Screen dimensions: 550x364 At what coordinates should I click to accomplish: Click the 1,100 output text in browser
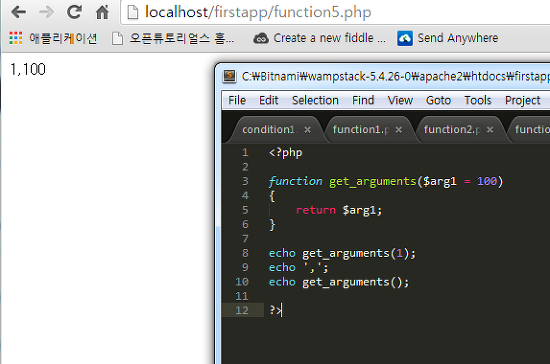(28, 69)
